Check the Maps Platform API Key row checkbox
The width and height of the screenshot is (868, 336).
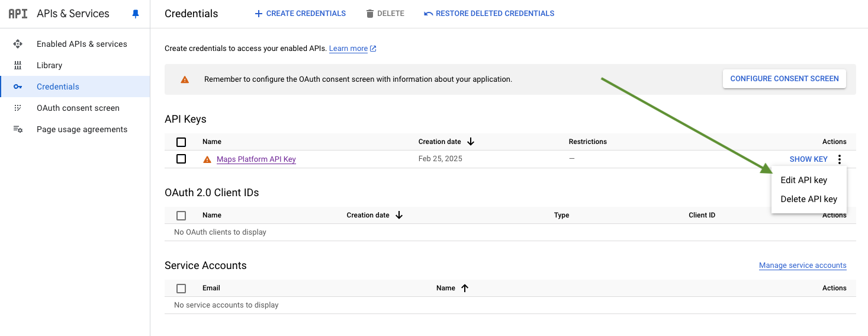pos(181,159)
